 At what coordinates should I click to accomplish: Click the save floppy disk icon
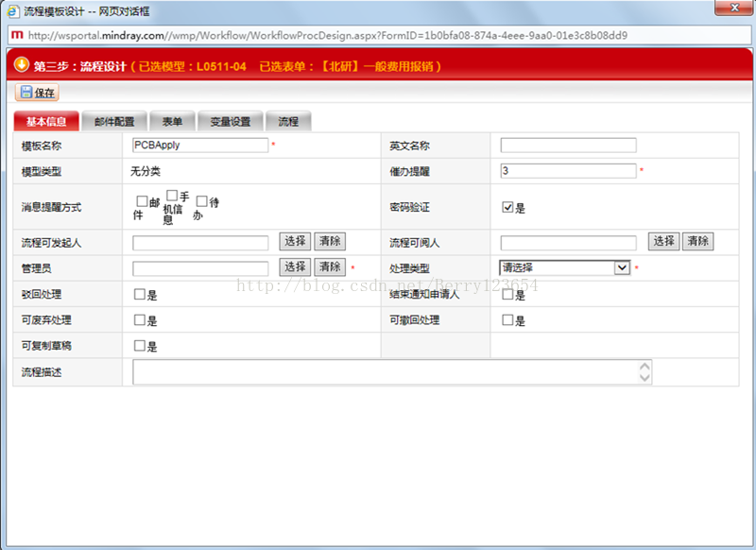point(26,92)
